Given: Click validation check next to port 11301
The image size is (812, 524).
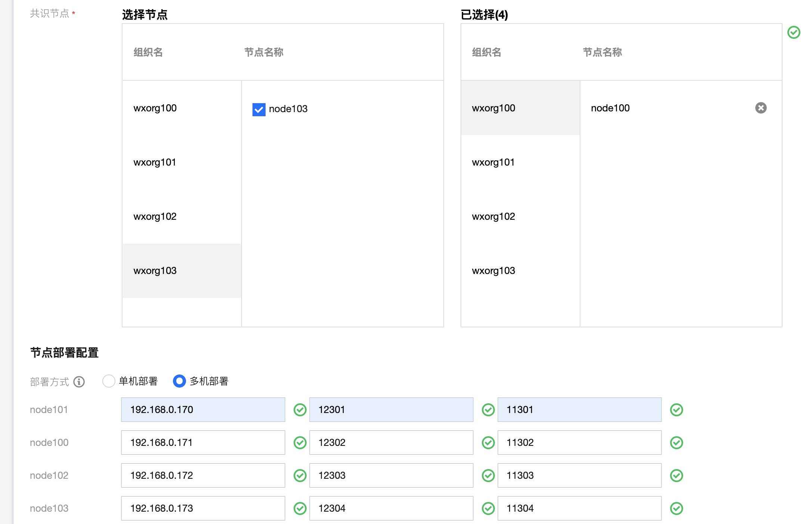Looking at the screenshot, I should tap(676, 410).
